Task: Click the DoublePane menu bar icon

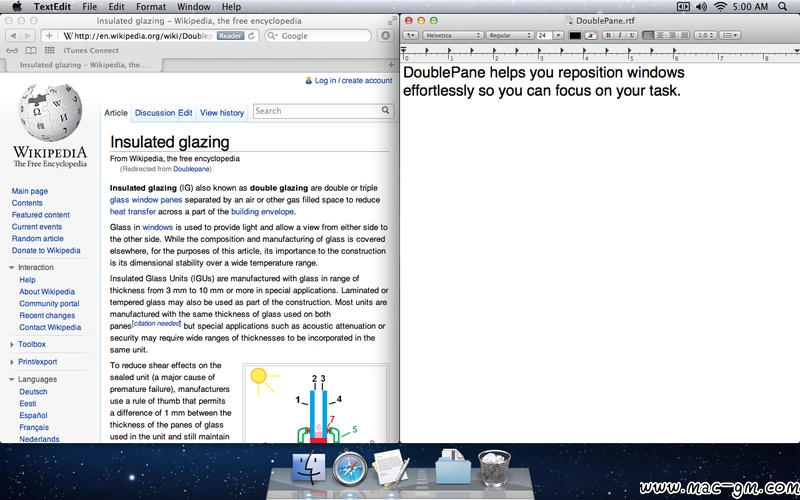Action: coord(683,7)
